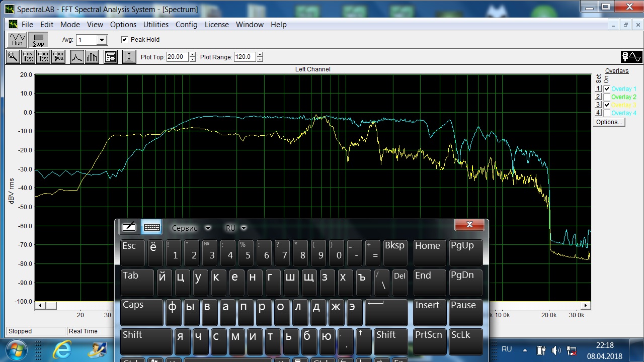Increase Plot Range with up arrow
The width and height of the screenshot is (644, 362).
click(260, 54)
